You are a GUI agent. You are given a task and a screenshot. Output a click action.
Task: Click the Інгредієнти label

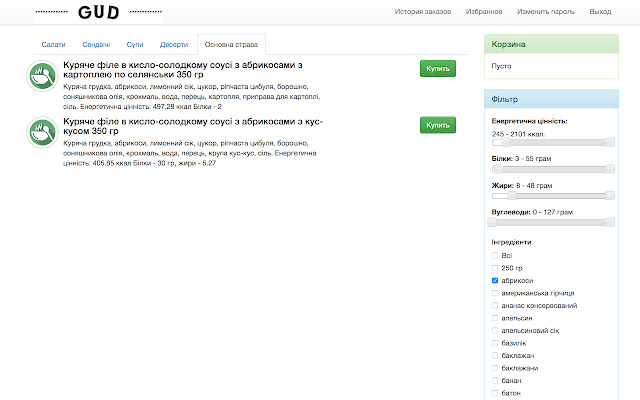click(511, 242)
